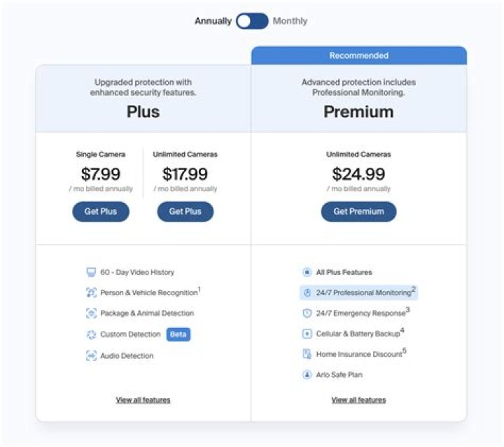The image size is (504, 447).
Task: Click the Audio Detection icon
Action: click(91, 355)
